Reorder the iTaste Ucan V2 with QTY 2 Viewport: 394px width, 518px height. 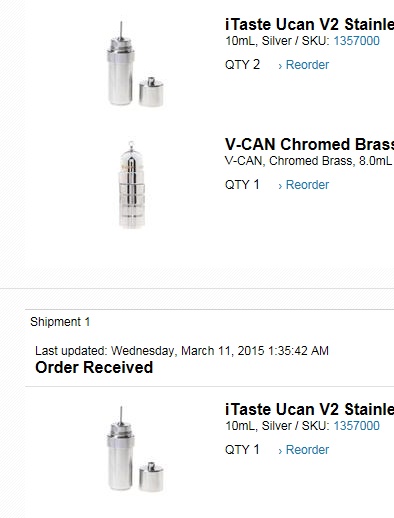point(304,65)
